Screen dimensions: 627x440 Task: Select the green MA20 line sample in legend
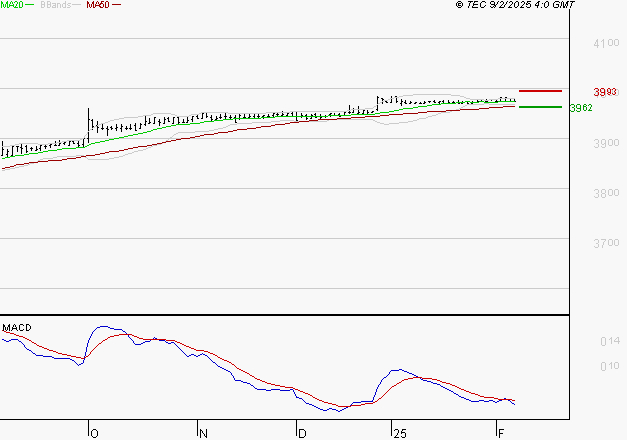(30, 5)
